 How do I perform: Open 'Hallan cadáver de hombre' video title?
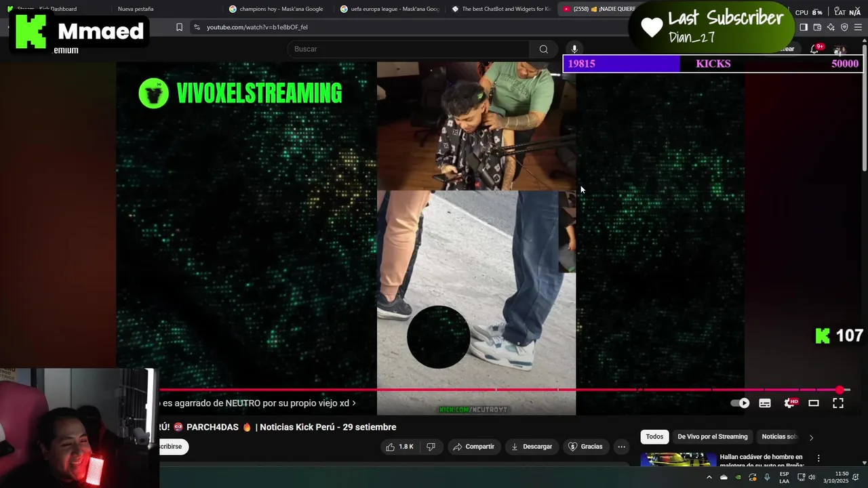click(761, 461)
